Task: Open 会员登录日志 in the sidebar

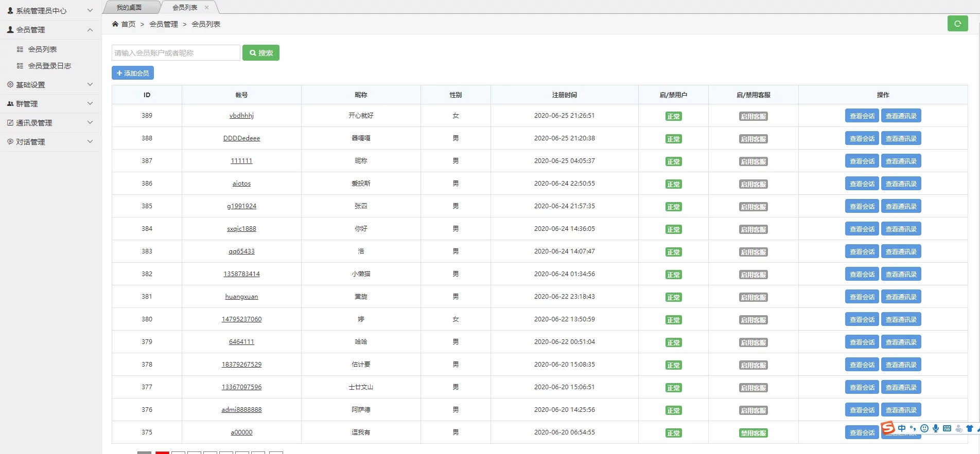Action: point(49,66)
